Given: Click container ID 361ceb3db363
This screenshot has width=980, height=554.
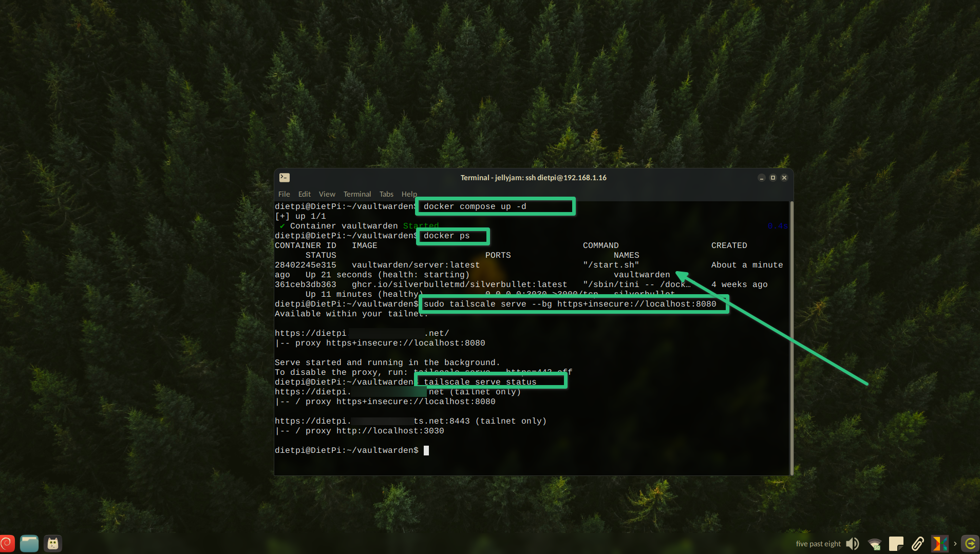Looking at the screenshot, I should tap(306, 284).
